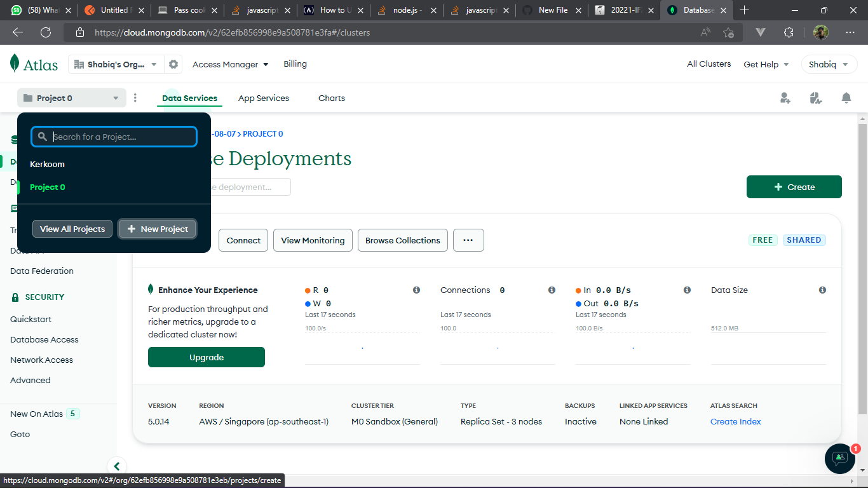
Task: Click the invite users icon in the top bar
Action: pos(785,98)
